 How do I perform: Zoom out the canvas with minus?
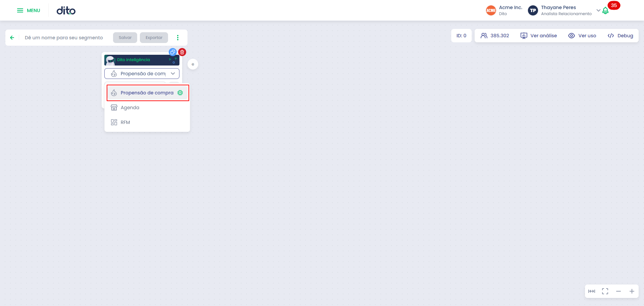point(619,291)
